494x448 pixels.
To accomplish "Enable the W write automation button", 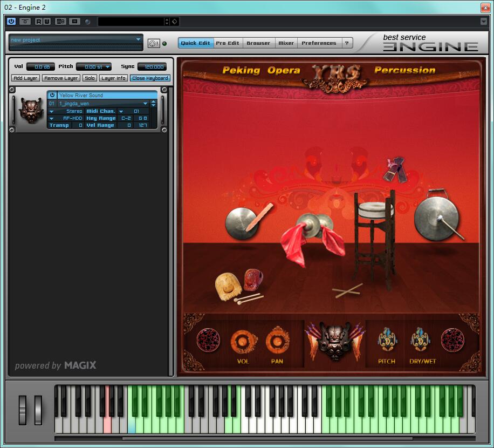I will [x=46, y=22].
